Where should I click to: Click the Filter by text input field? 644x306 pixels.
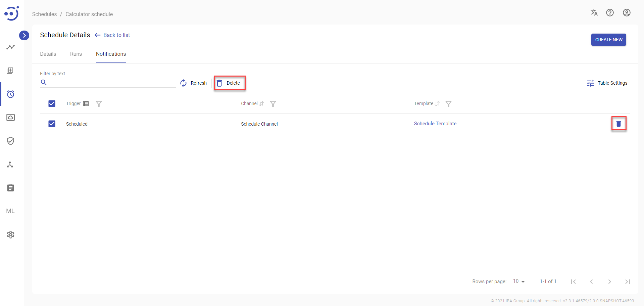[111, 83]
